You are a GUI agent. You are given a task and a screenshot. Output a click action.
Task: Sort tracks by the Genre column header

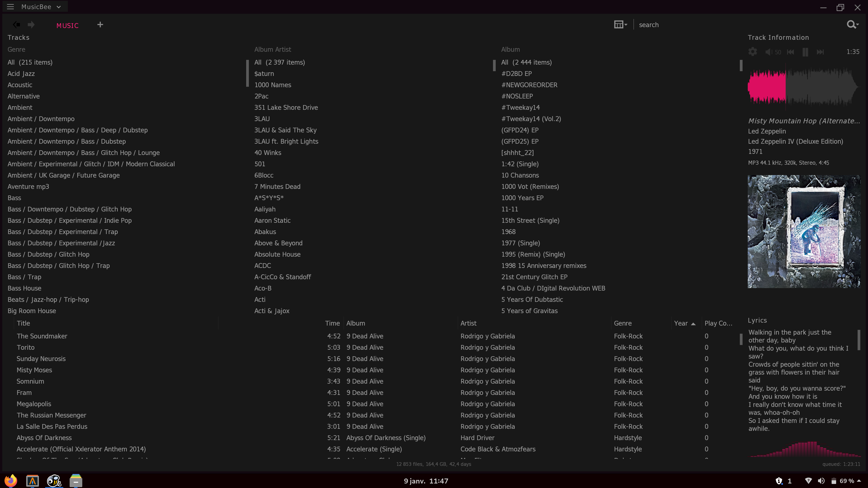coord(623,323)
